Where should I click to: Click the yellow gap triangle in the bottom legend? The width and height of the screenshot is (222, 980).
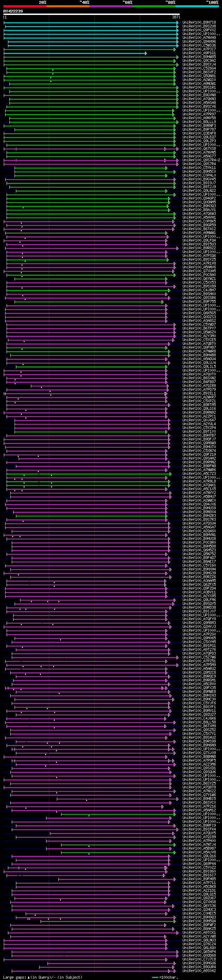28,977
